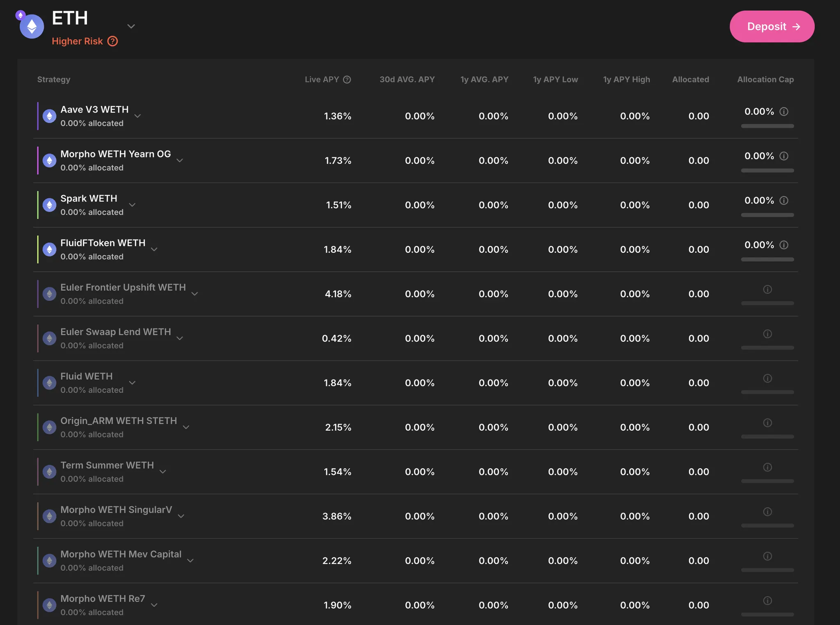Expand the Term Summer WETH strategy
Screen dimensions: 840x625
[163, 472]
